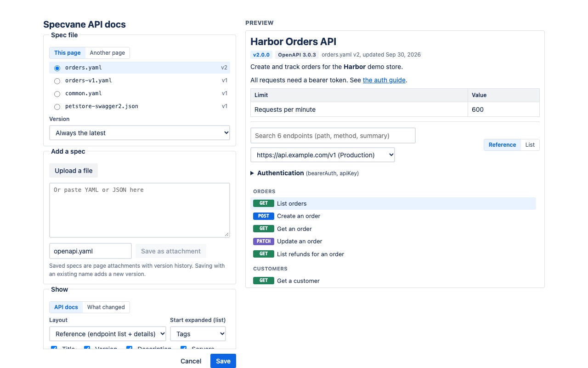Open the auth guide link

tap(384, 80)
